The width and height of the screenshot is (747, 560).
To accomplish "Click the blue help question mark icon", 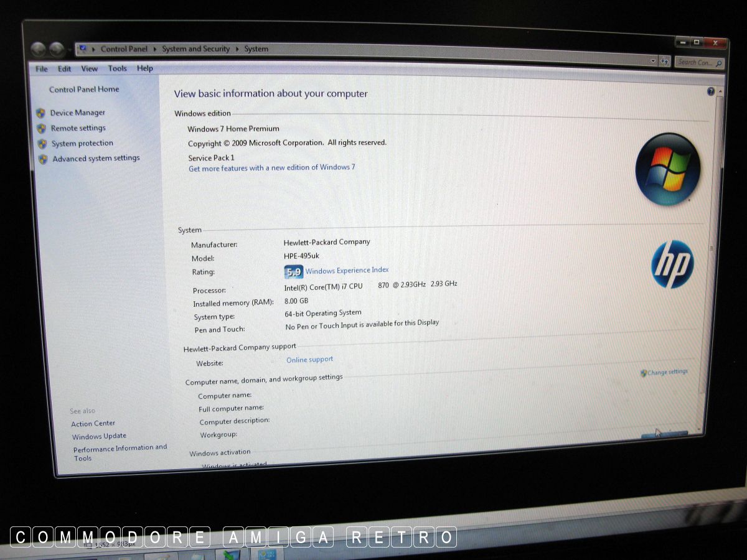I will [711, 91].
